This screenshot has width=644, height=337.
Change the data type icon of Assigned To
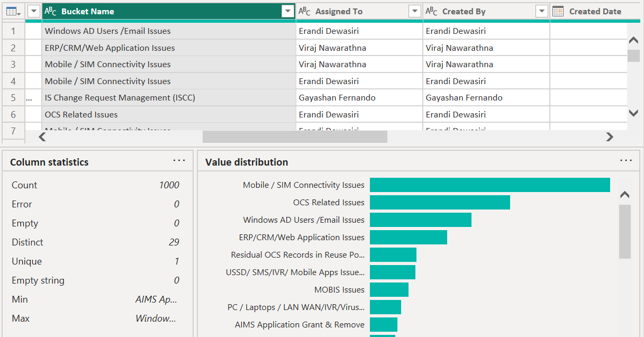[x=305, y=11]
